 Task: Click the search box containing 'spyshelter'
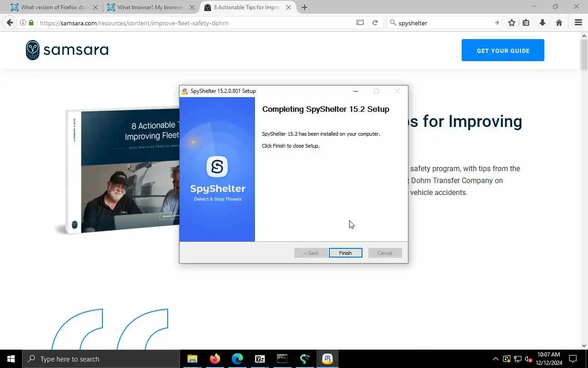(x=445, y=23)
